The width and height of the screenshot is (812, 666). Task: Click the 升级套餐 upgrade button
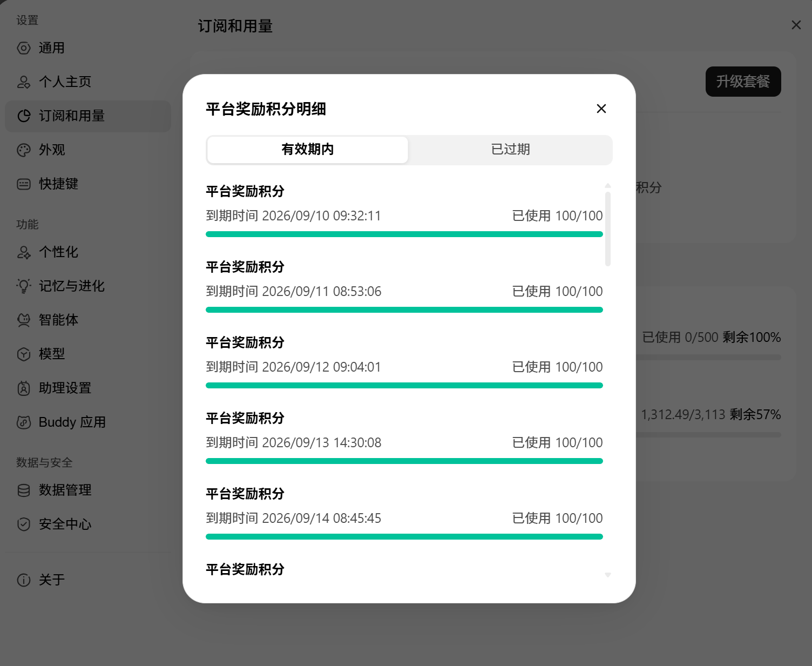point(743,82)
